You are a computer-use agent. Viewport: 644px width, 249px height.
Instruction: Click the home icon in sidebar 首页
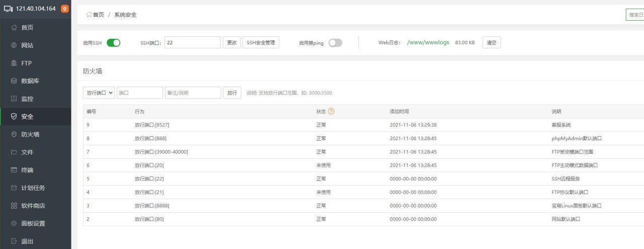[x=14, y=28]
